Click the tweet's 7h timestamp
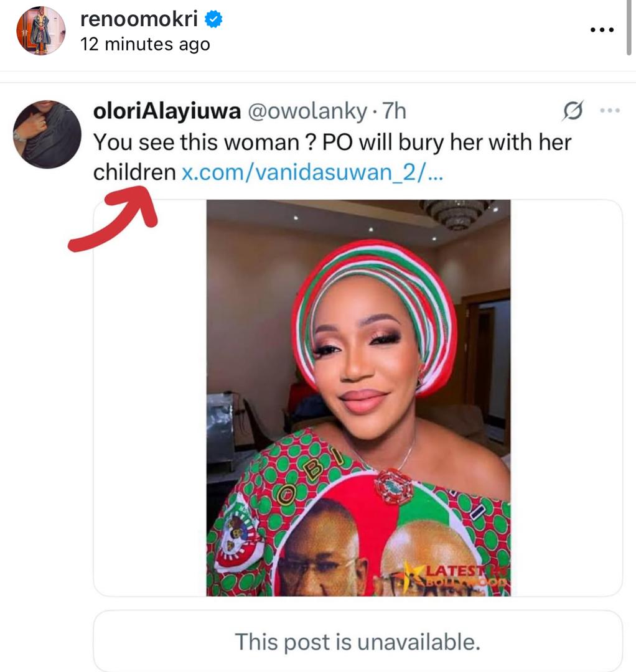This screenshot has height=672, width=636. pyautogui.click(x=393, y=111)
